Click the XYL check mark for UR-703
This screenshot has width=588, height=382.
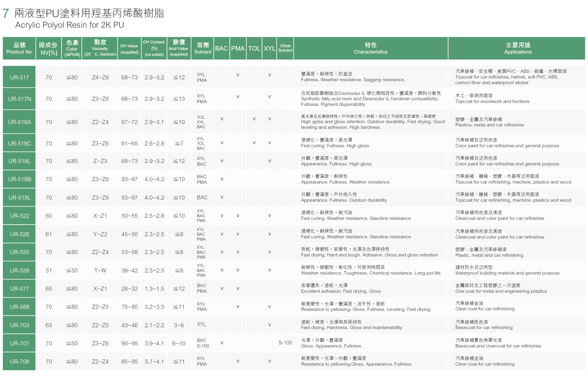point(269,325)
